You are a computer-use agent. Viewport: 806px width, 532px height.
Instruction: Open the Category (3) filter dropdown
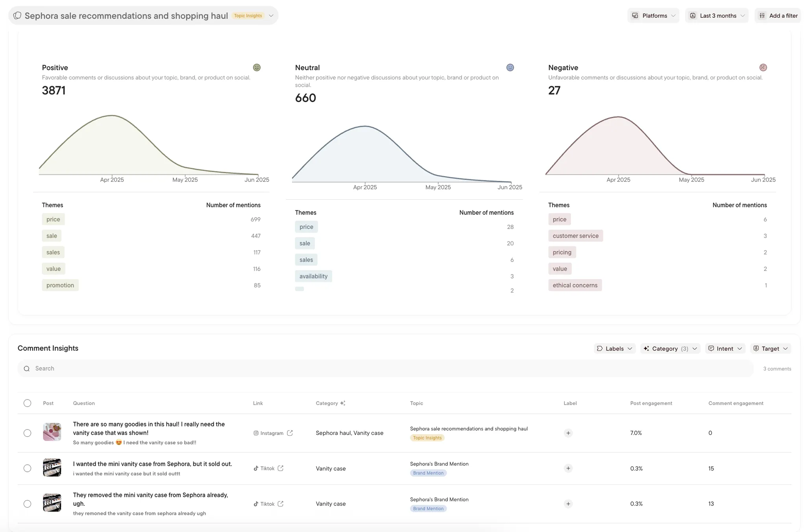coord(670,348)
